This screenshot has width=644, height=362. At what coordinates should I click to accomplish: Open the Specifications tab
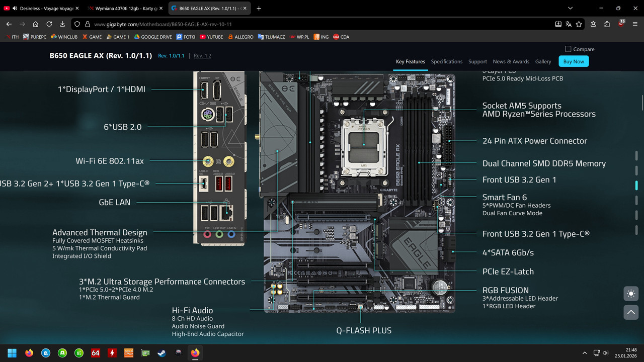click(447, 62)
